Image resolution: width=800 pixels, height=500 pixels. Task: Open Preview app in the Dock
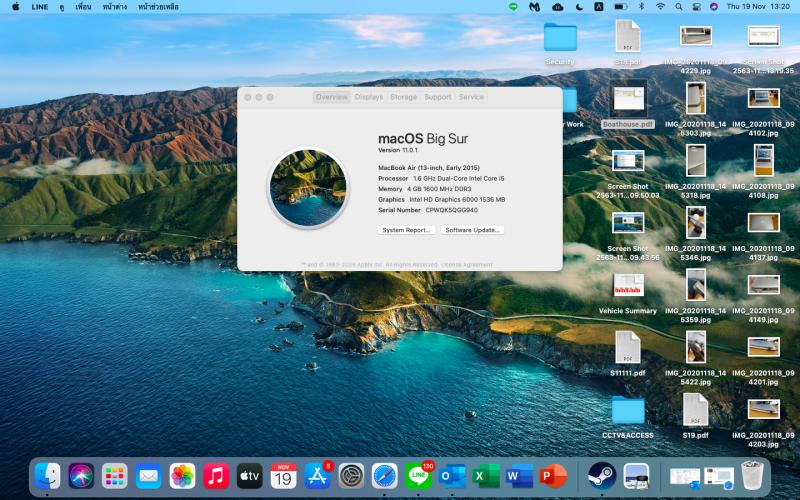pos(636,476)
